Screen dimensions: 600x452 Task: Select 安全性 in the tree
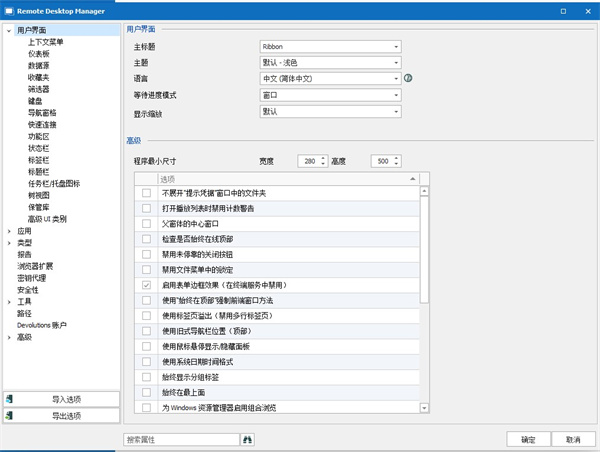[28, 290]
